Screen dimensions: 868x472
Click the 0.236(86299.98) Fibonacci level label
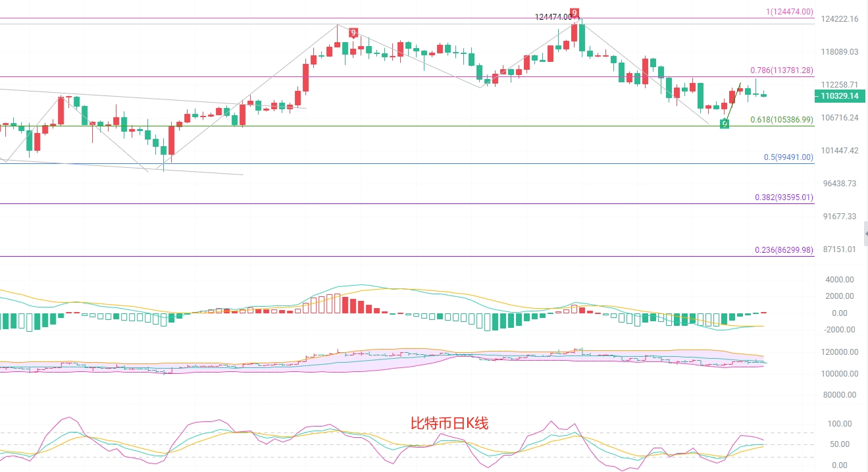click(x=784, y=250)
